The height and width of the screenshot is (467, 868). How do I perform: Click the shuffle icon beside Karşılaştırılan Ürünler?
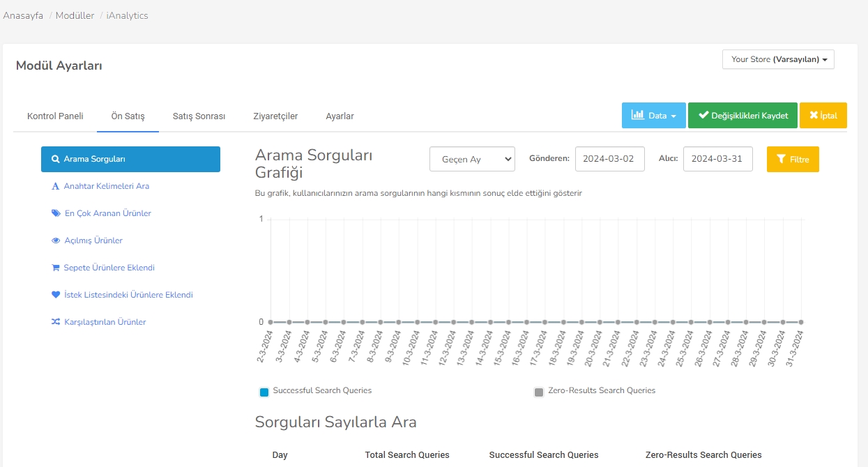(56, 322)
